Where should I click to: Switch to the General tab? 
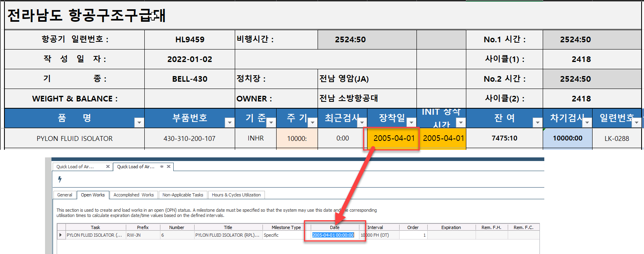(x=65, y=195)
